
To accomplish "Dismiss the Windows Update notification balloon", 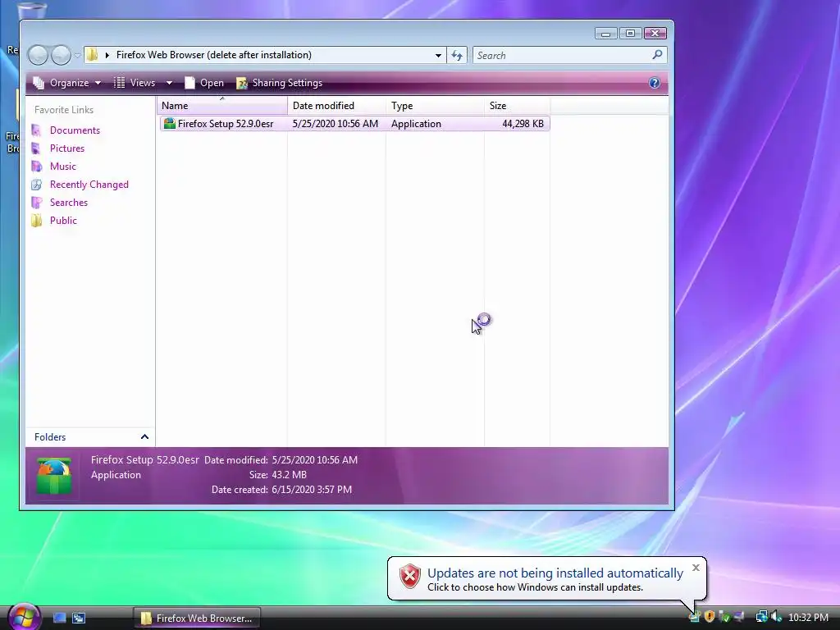I will click(696, 568).
